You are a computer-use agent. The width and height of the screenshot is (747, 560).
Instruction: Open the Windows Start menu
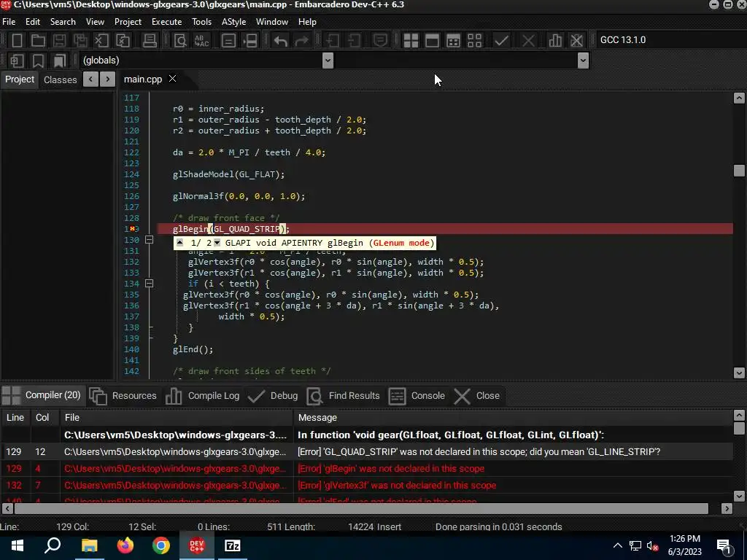pos(18,545)
